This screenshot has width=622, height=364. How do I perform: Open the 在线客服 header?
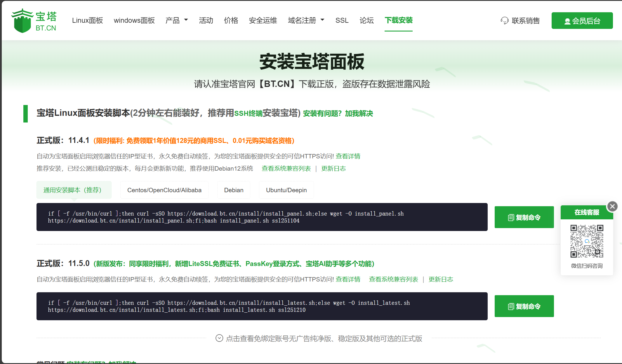(x=586, y=212)
